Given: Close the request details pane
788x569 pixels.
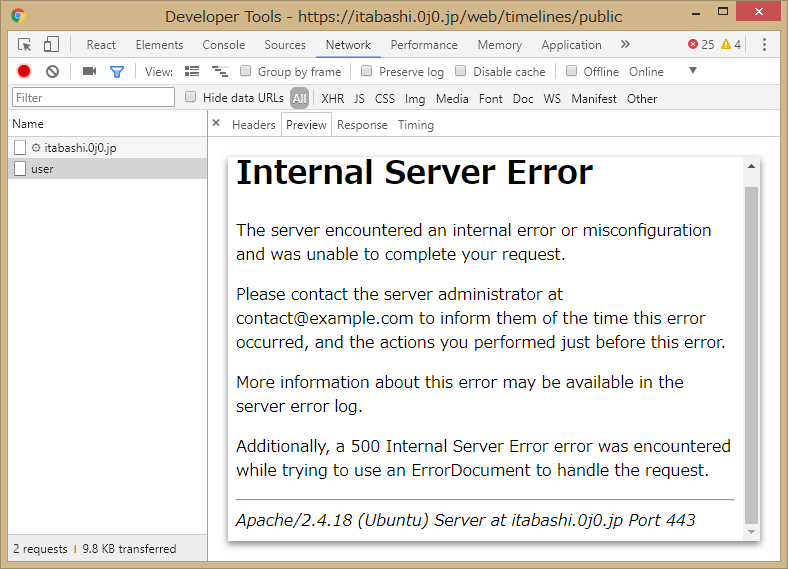Looking at the screenshot, I should point(216,124).
